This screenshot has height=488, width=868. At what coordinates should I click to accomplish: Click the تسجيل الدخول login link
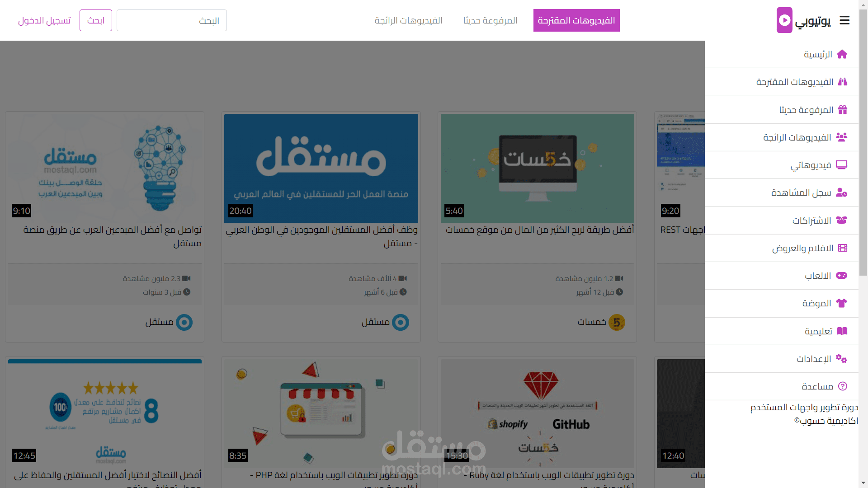(44, 20)
